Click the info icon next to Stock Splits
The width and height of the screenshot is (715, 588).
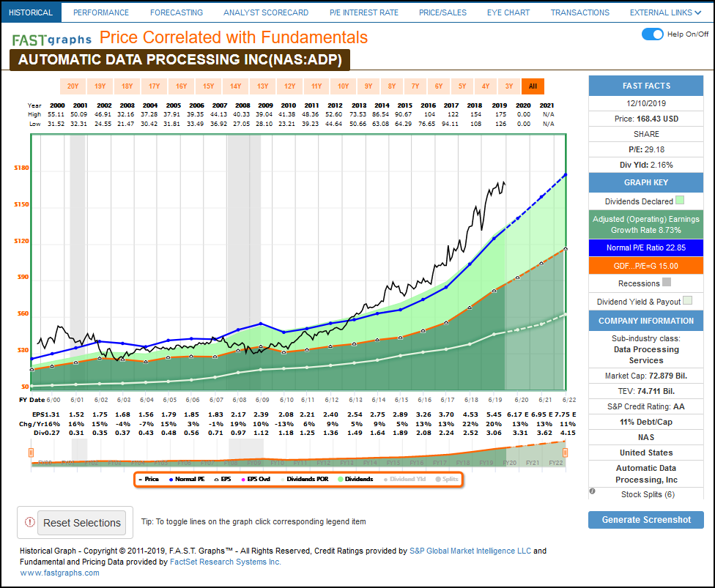[592, 491]
